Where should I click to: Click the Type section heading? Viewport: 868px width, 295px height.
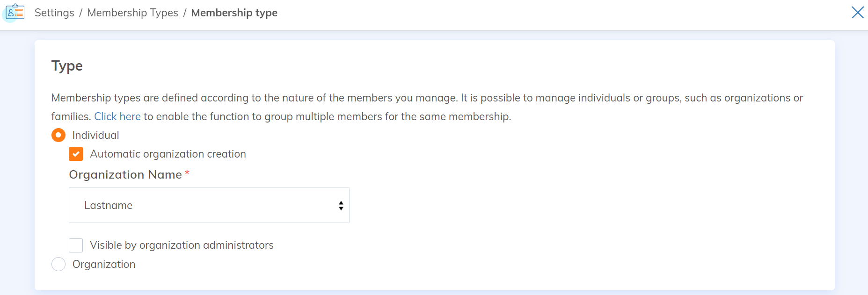pyautogui.click(x=67, y=65)
